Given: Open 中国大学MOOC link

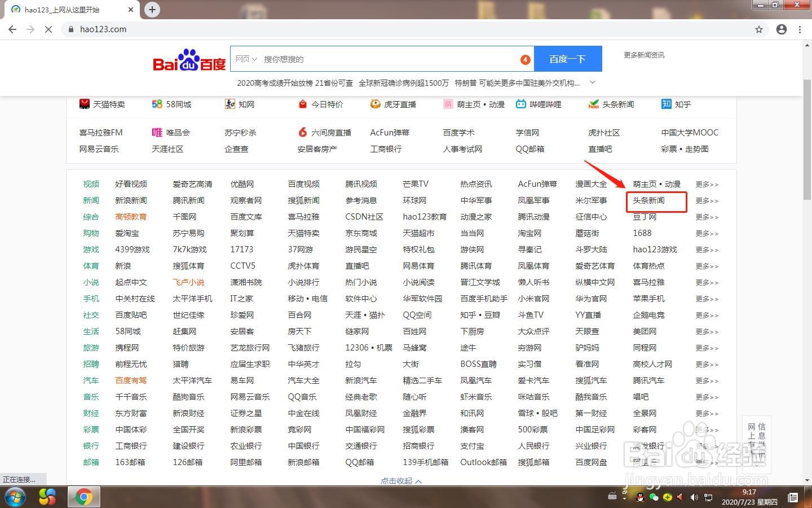Looking at the screenshot, I should pos(690,133).
